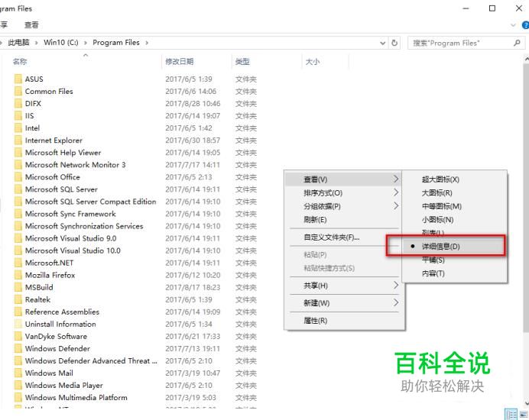Expand the ribbon chevron near help icon
529x420 pixels.
tap(513, 25)
